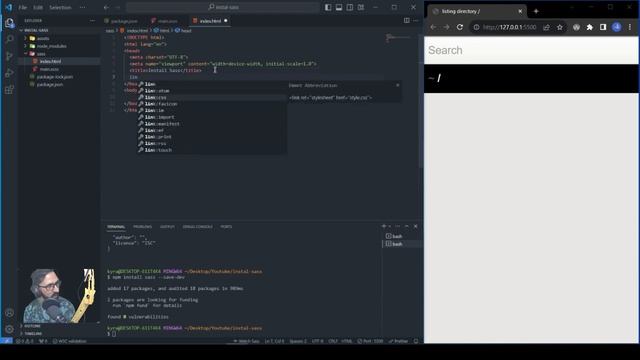Viewport: 640px width, 360px height.
Task: Select the first bash terminal entry
Action: [x=402, y=236]
